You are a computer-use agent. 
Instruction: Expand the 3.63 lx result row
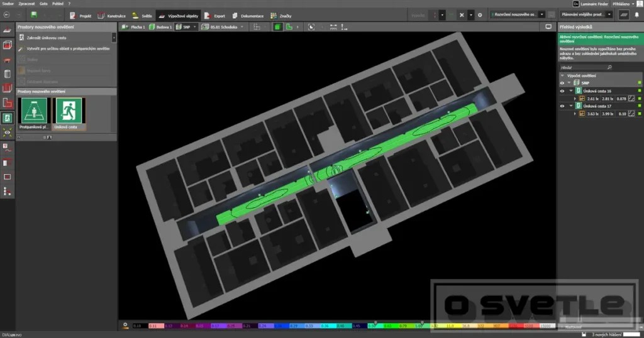pos(575,114)
